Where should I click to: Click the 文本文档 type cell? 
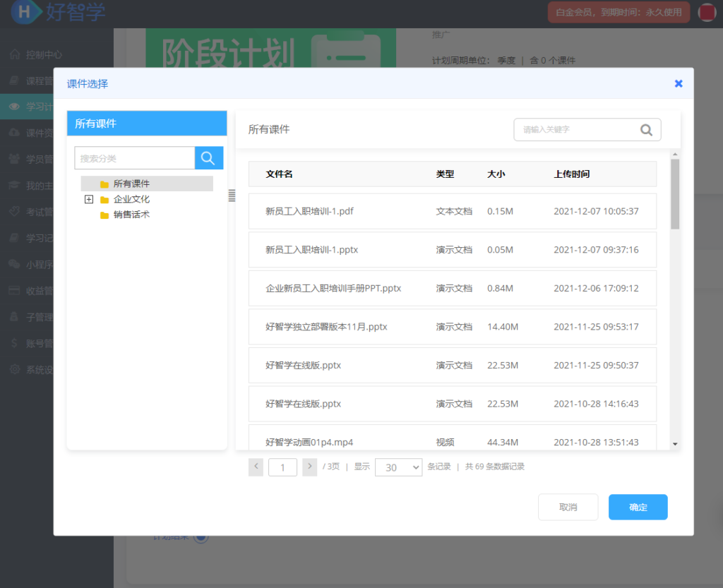point(454,211)
